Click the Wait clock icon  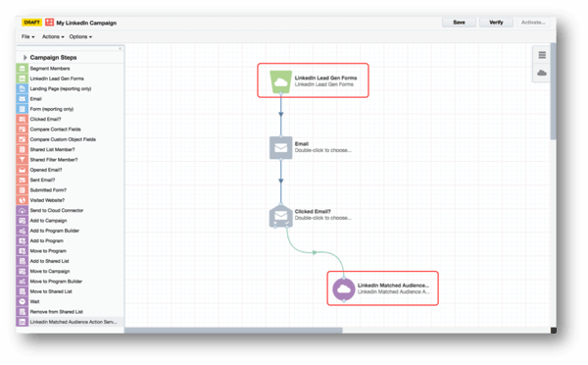coord(23,301)
